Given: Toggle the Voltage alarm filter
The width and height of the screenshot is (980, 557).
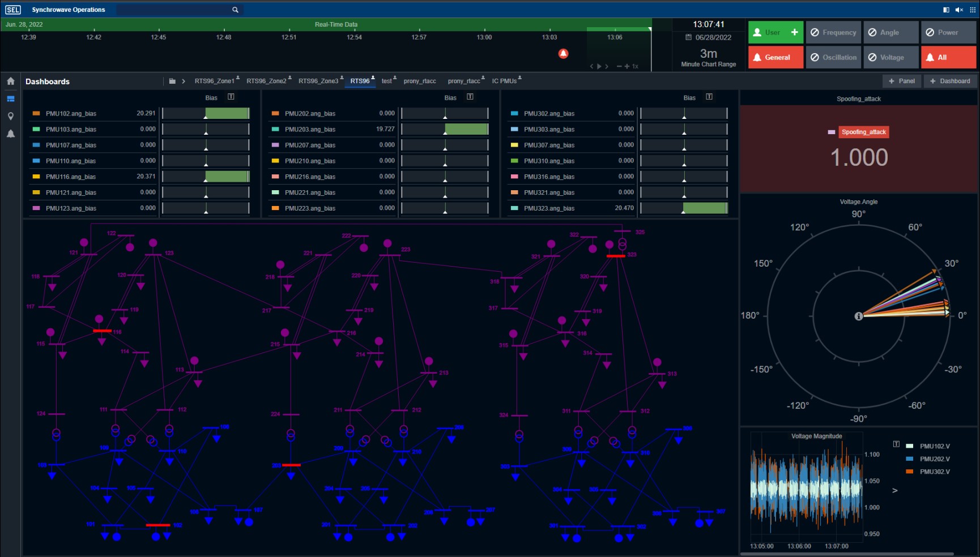Looking at the screenshot, I should (891, 57).
